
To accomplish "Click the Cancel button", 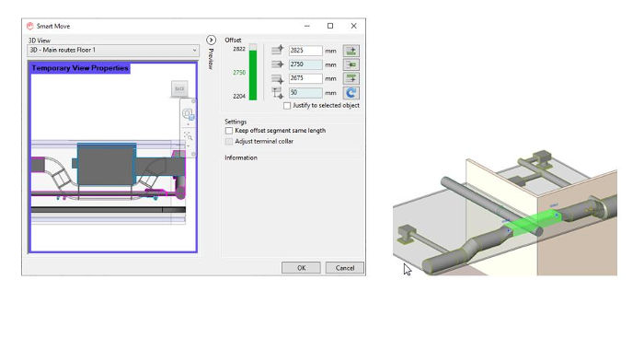I will click(345, 268).
